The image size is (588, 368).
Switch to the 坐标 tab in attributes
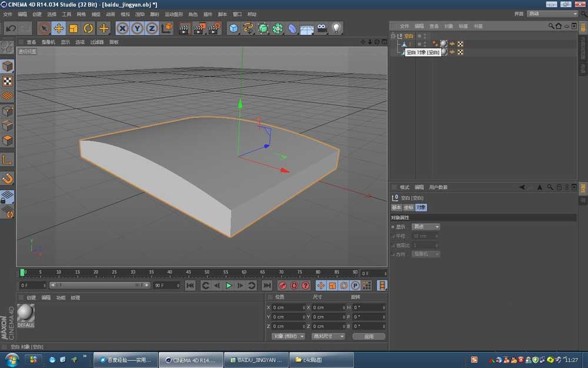point(409,207)
